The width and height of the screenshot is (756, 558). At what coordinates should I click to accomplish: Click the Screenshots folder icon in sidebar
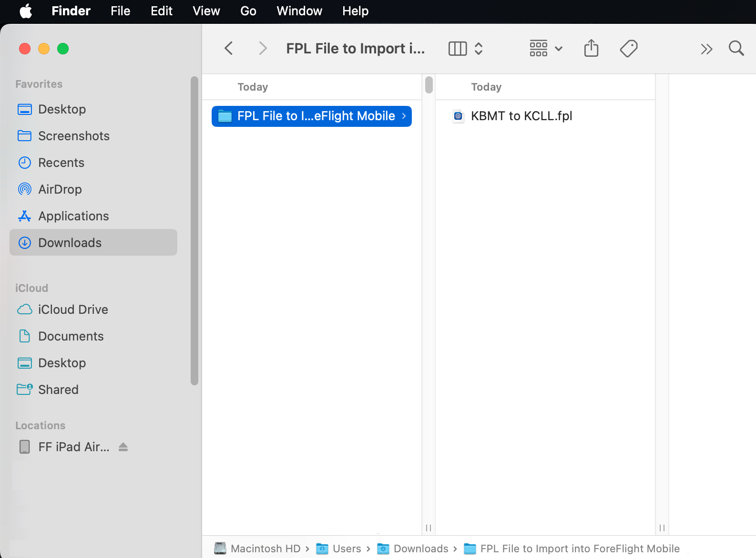pyautogui.click(x=24, y=136)
